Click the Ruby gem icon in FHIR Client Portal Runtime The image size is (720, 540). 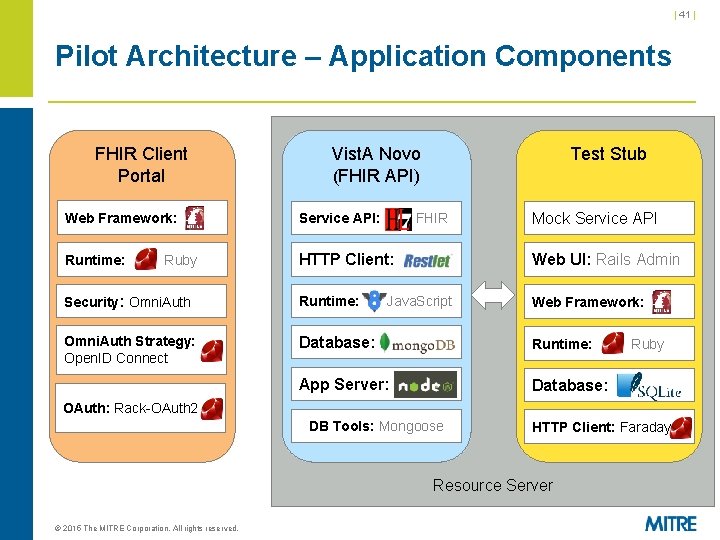[x=146, y=259]
